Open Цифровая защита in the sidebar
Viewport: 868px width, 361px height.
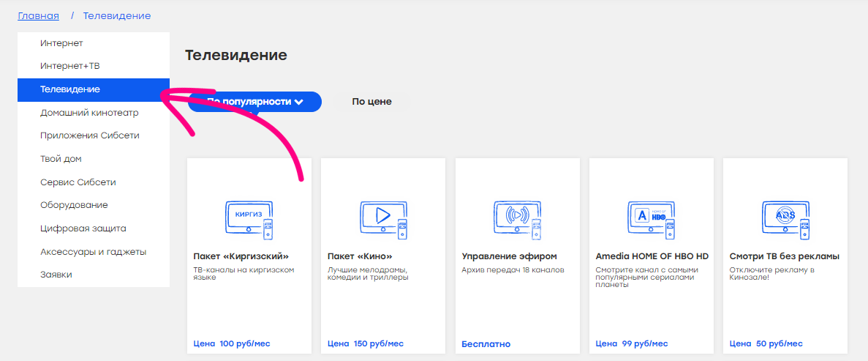tap(94, 228)
